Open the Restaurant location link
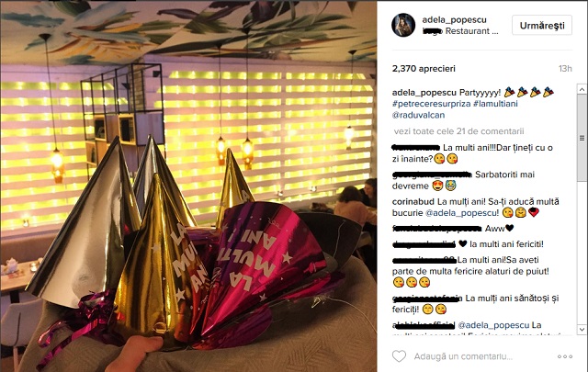The image size is (588, 372). point(460,31)
